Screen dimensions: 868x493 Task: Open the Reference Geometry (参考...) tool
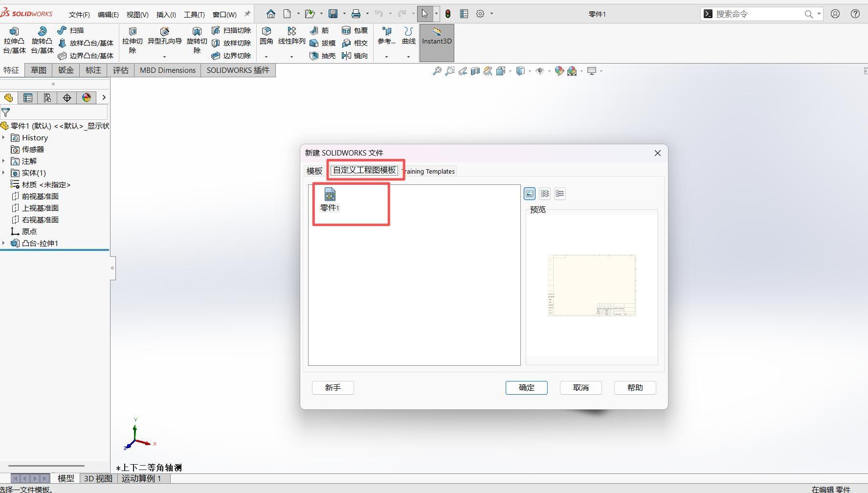pos(386,37)
